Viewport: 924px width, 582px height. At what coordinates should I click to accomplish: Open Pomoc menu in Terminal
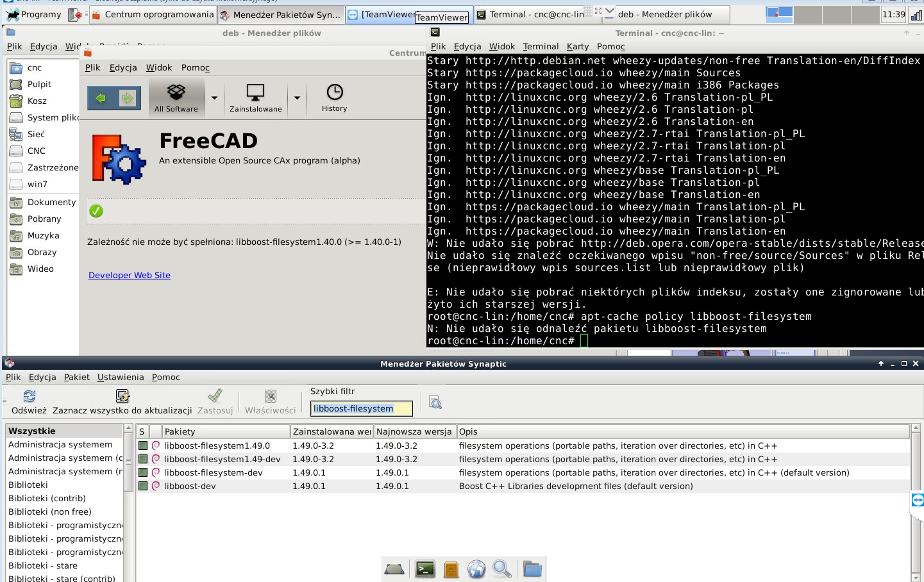pyautogui.click(x=611, y=46)
